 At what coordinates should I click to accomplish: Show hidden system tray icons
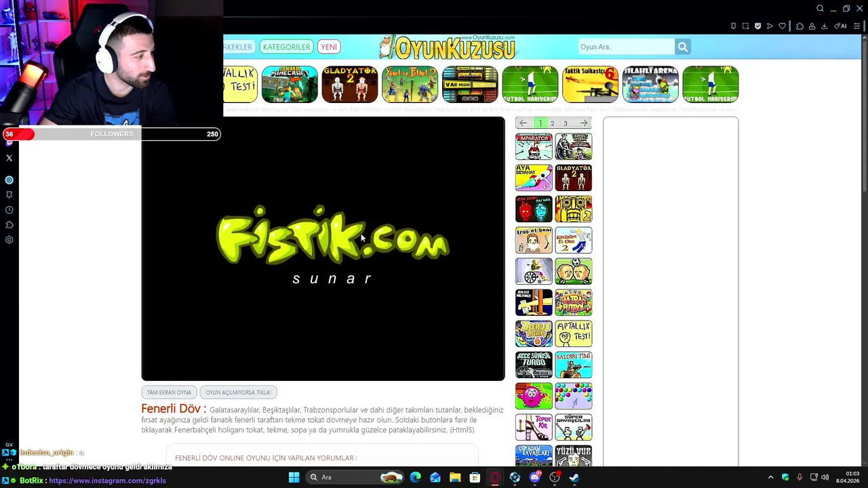(770, 477)
